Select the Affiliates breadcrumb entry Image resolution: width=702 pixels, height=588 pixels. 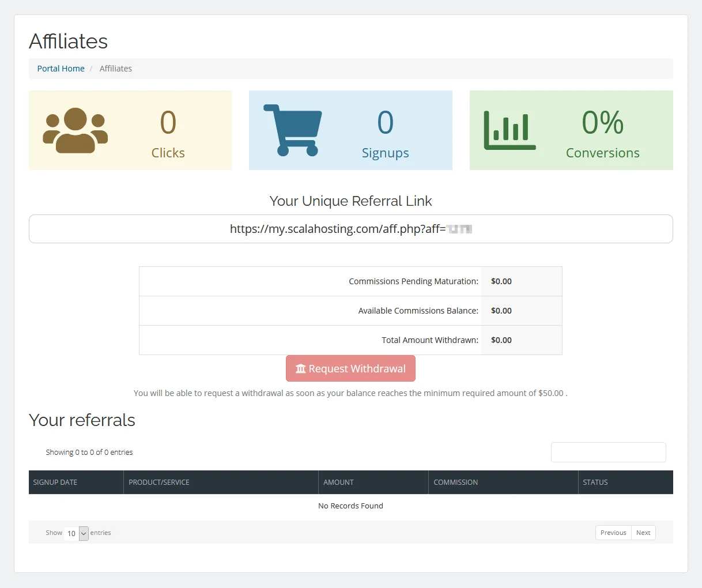coord(115,68)
